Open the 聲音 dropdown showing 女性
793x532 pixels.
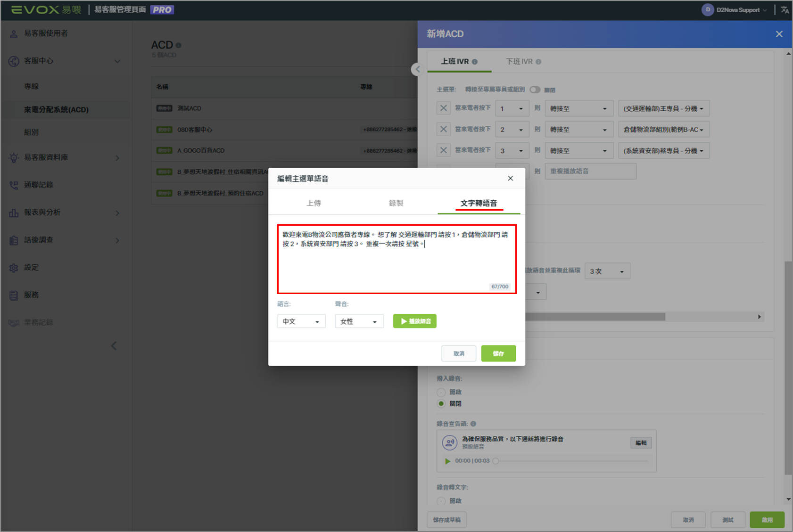pos(359,321)
